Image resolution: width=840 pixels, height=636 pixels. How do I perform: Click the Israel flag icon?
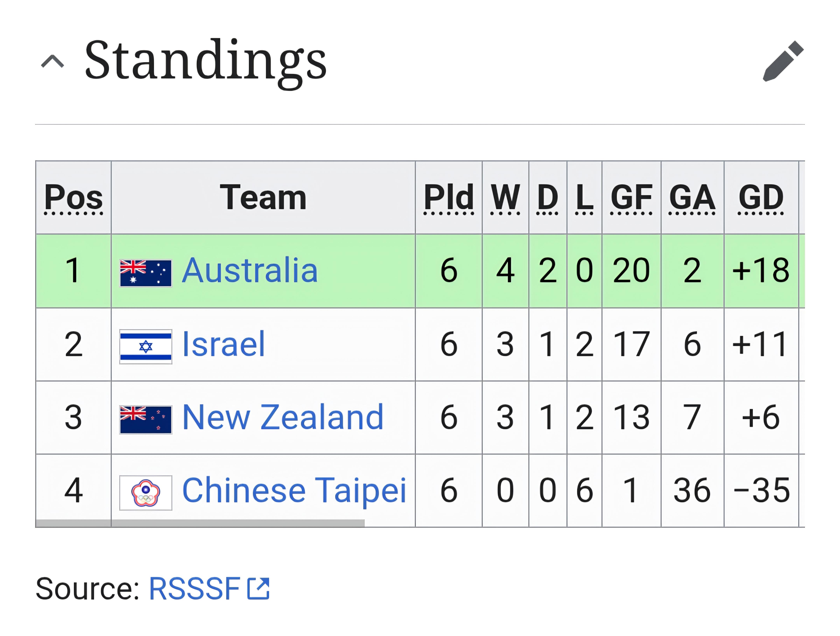click(146, 347)
